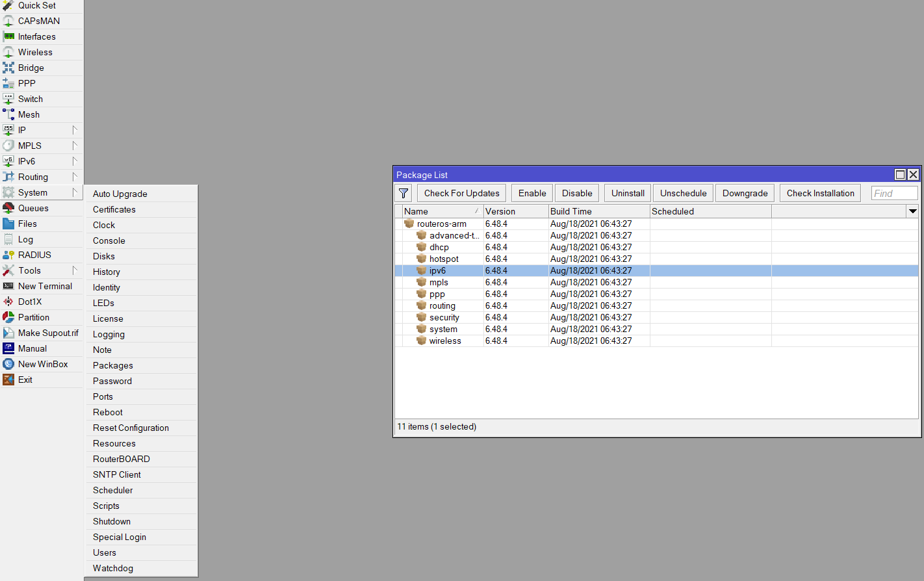
Task: Open SNTP Client from System submenu
Action: [x=141, y=474]
